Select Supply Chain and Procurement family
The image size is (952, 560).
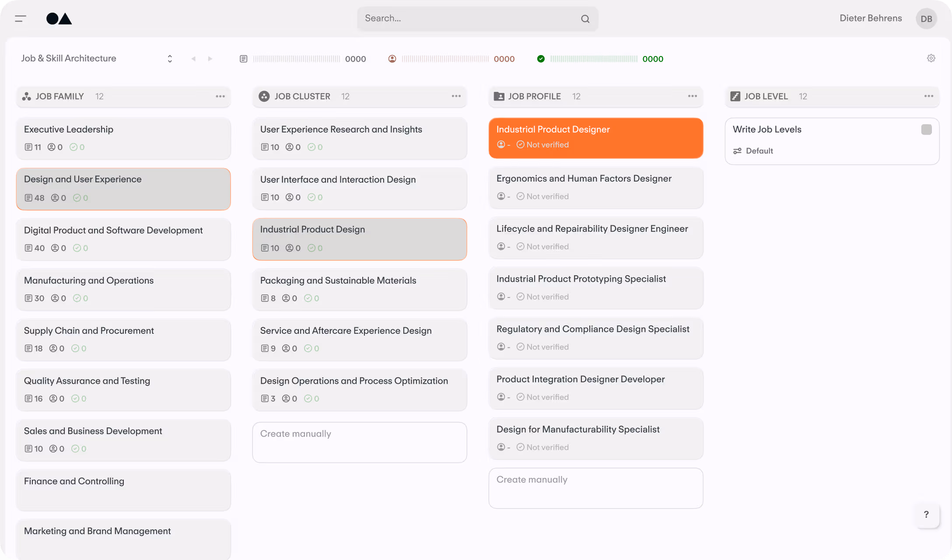click(123, 339)
